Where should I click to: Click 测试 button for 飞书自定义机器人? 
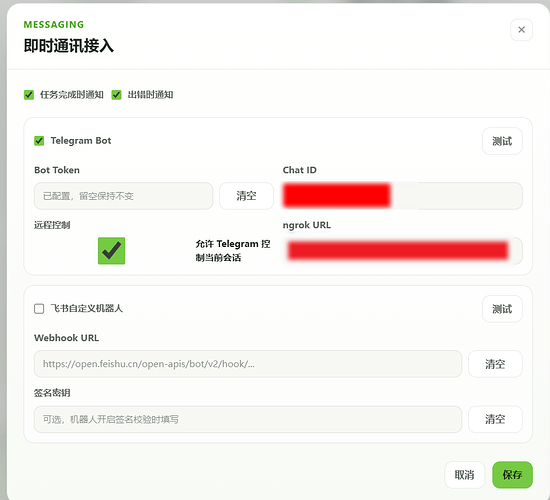(502, 309)
